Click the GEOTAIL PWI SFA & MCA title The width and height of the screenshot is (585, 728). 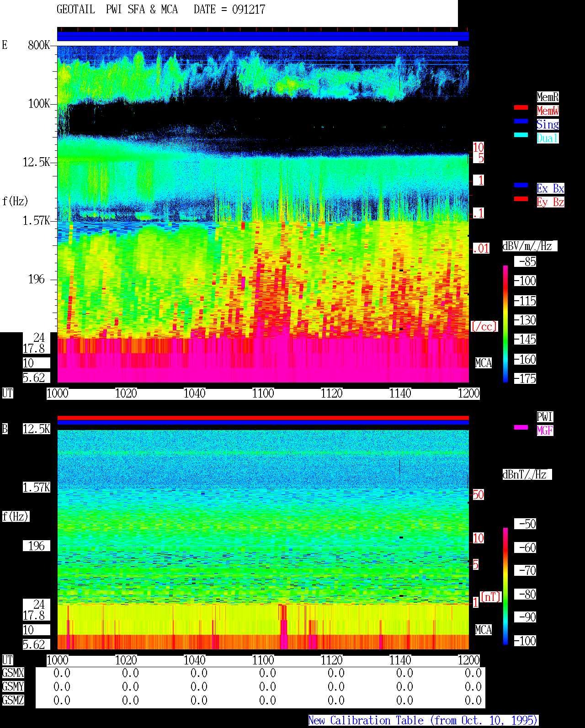117,9
